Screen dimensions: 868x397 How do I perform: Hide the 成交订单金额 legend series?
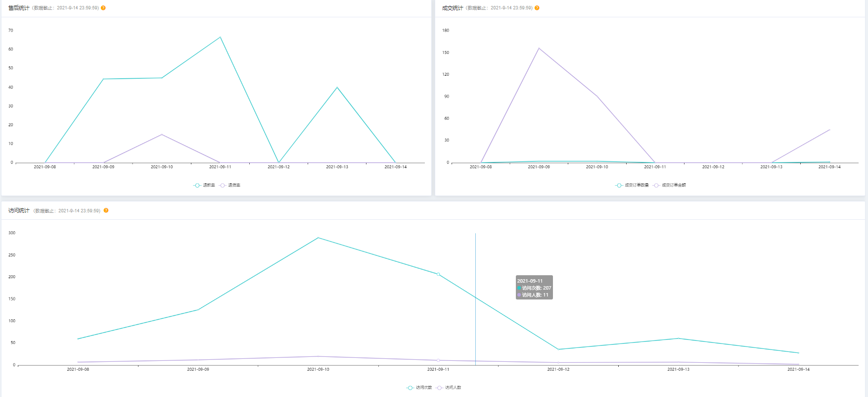click(670, 185)
